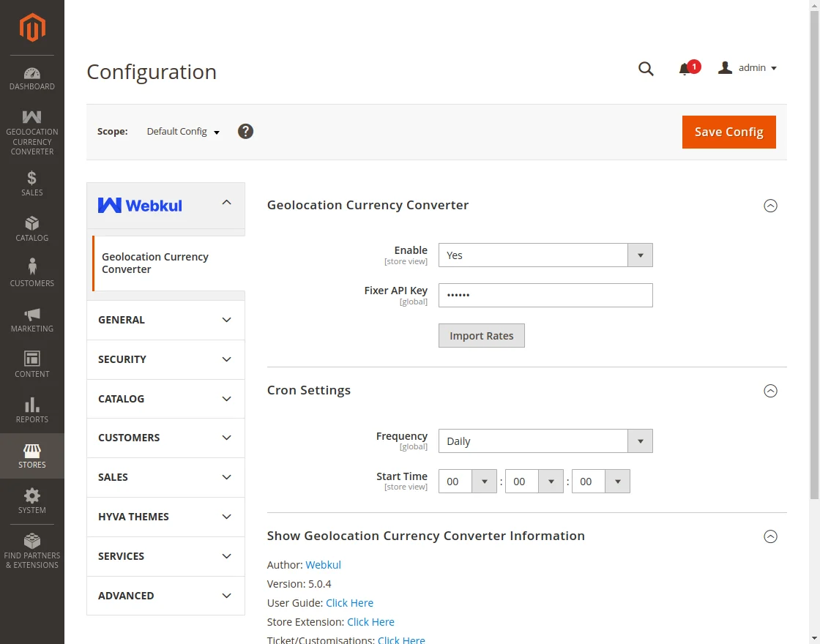
Task: Click the notifications bell icon
Action: click(685, 69)
